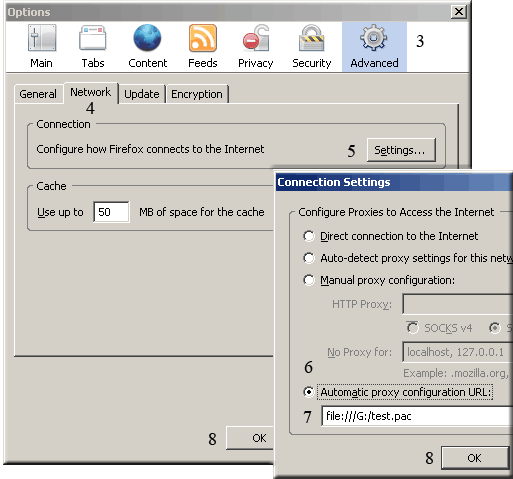
Task: Click the text 'Configure how Firefox connects to the Internet'
Action: tap(150, 149)
